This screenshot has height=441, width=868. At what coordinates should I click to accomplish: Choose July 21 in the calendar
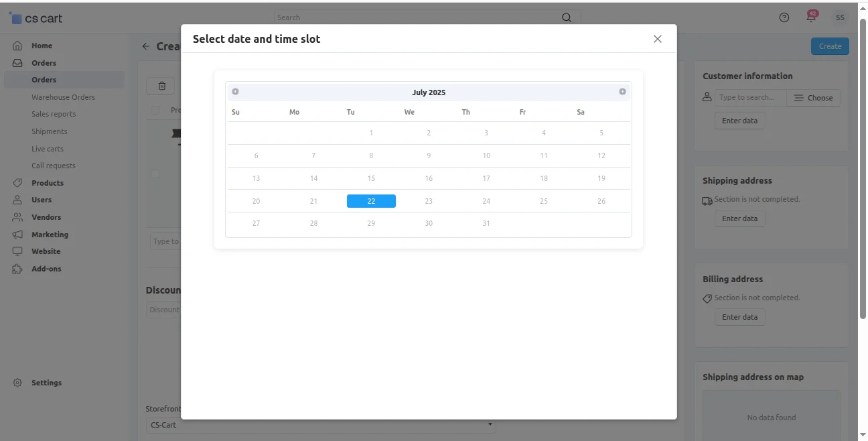[x=313, y=201]
